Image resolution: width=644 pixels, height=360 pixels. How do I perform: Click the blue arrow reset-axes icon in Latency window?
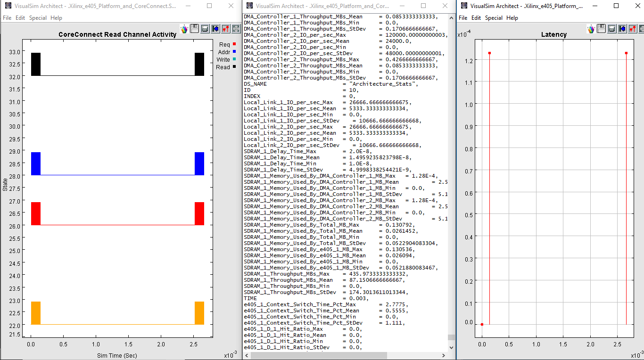tap(622, 29)
